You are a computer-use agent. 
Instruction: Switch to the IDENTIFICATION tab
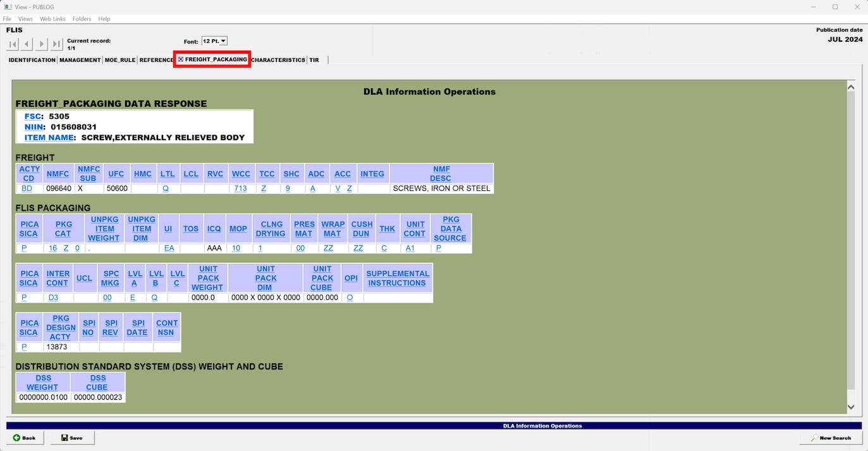(32, 60)
